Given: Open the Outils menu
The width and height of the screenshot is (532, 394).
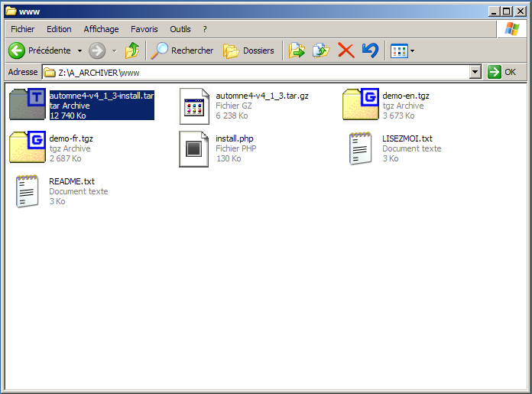Looking at the screenshot, I should (x=180, y=29).
